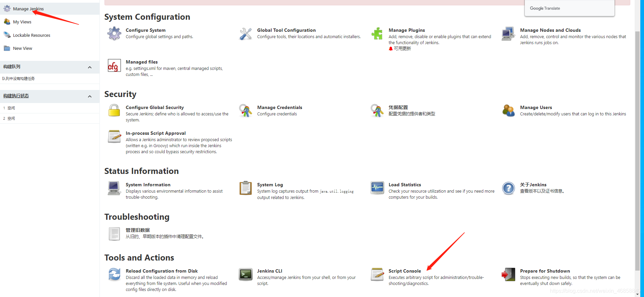Open In-process Script Approval link
Viewport: 644px width, 297px height.
coord(156,133)
